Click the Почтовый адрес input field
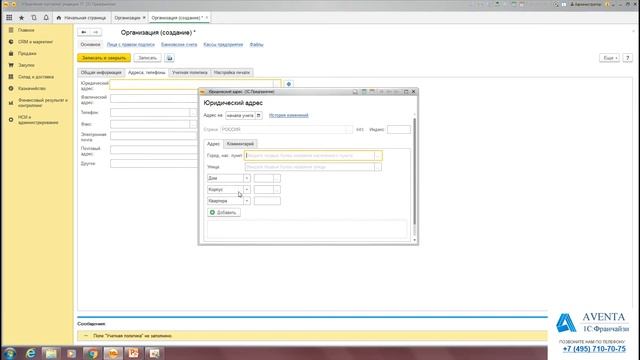 (x=154, y=149)
